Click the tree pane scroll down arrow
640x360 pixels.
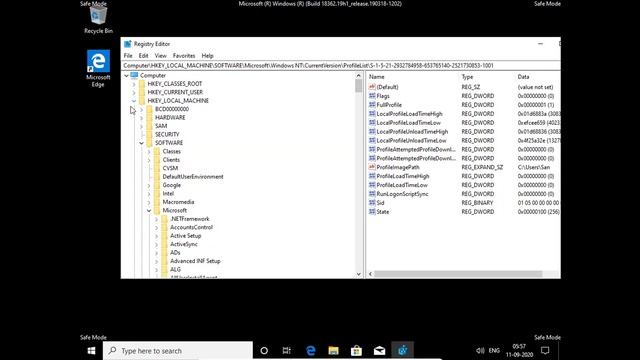tap(358, 274)
